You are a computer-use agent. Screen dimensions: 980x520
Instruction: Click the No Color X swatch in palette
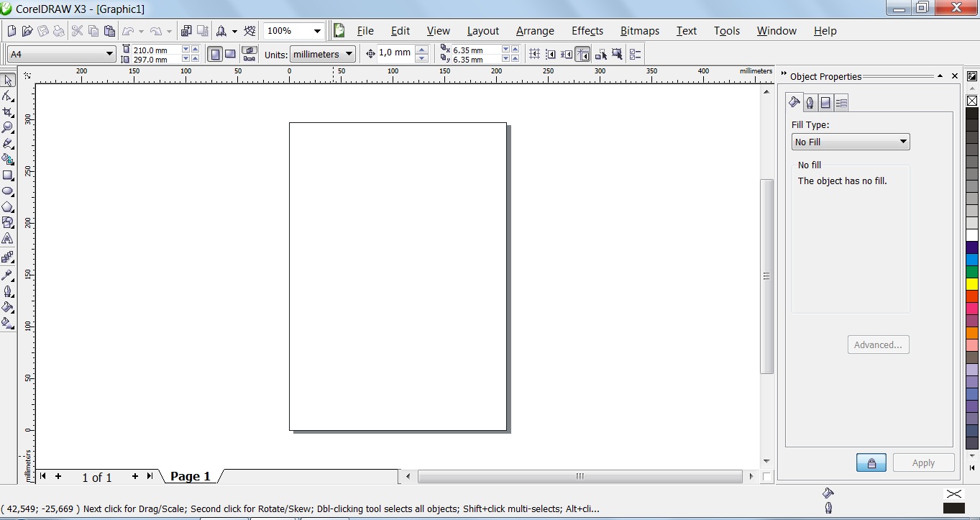972,101
